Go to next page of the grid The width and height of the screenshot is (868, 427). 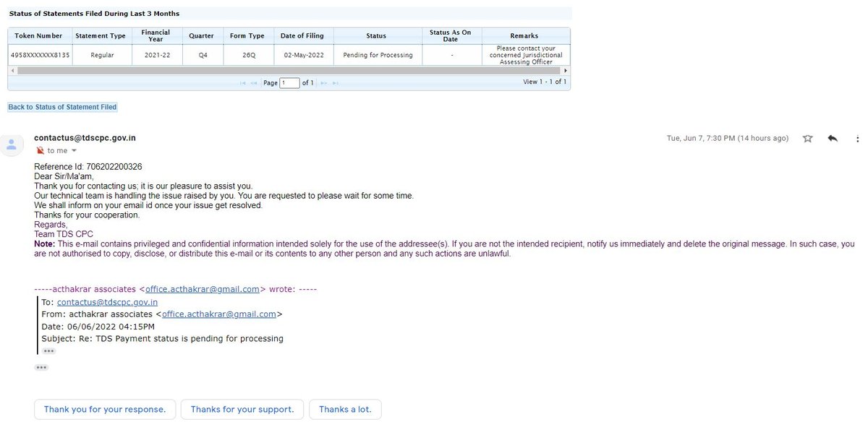coord(324,83)
